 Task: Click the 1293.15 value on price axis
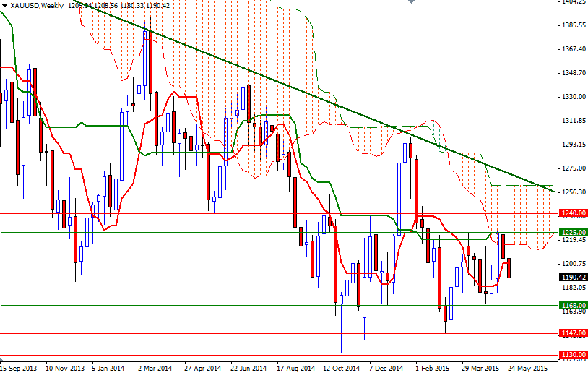(574, 145)
